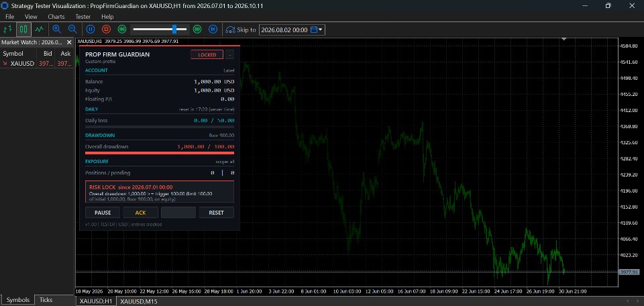The image size is (644, 306).
Task: Pause the strategy tester visualization
Action: pyautogui.click(x=91, y=30)
